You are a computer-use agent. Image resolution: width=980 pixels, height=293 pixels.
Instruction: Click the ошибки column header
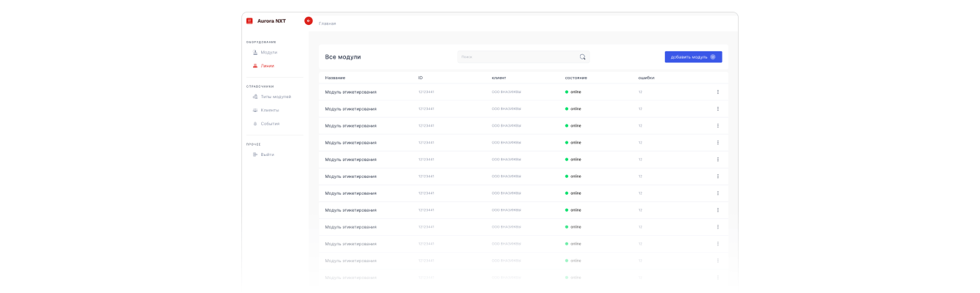point(646,78)
